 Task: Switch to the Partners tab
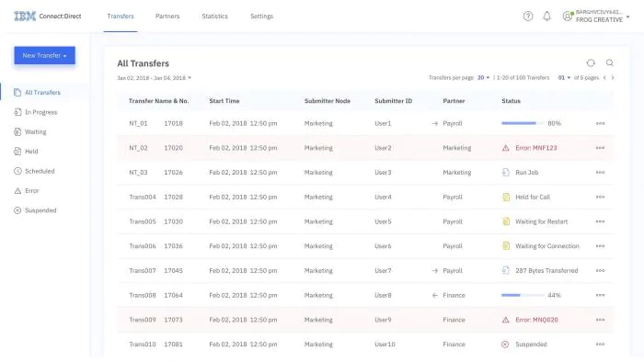tap(167, 17)
